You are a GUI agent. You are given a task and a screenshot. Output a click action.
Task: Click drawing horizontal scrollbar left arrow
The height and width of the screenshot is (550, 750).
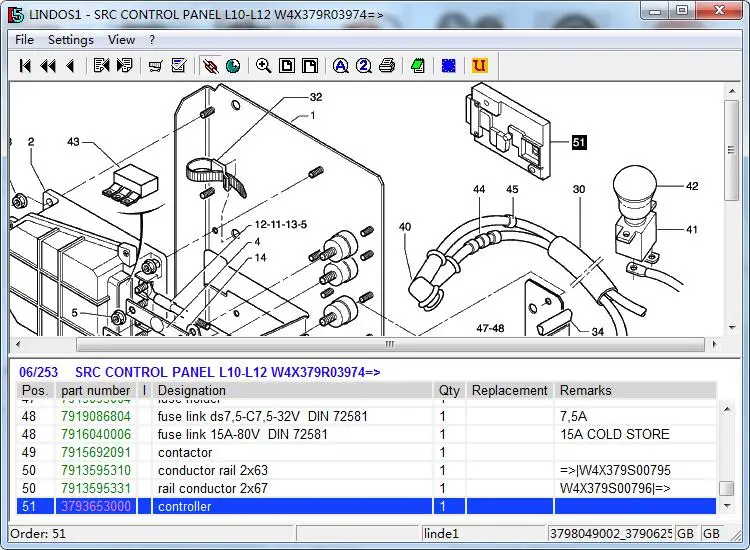tap(18, 344)
